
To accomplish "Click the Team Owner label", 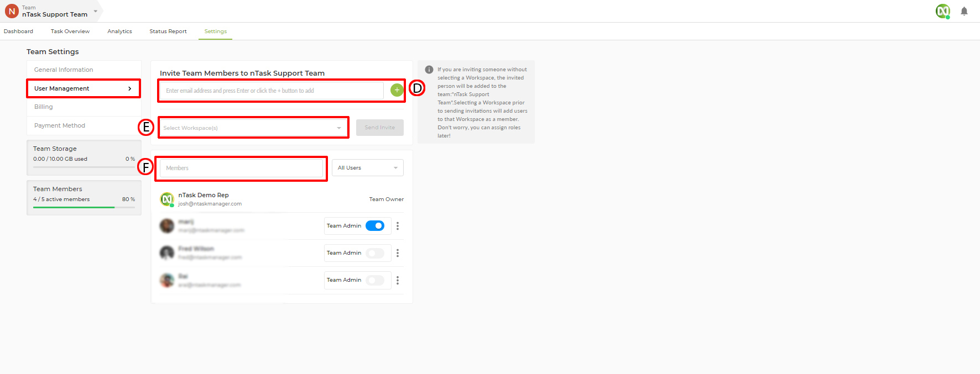I will pos(387,199).
